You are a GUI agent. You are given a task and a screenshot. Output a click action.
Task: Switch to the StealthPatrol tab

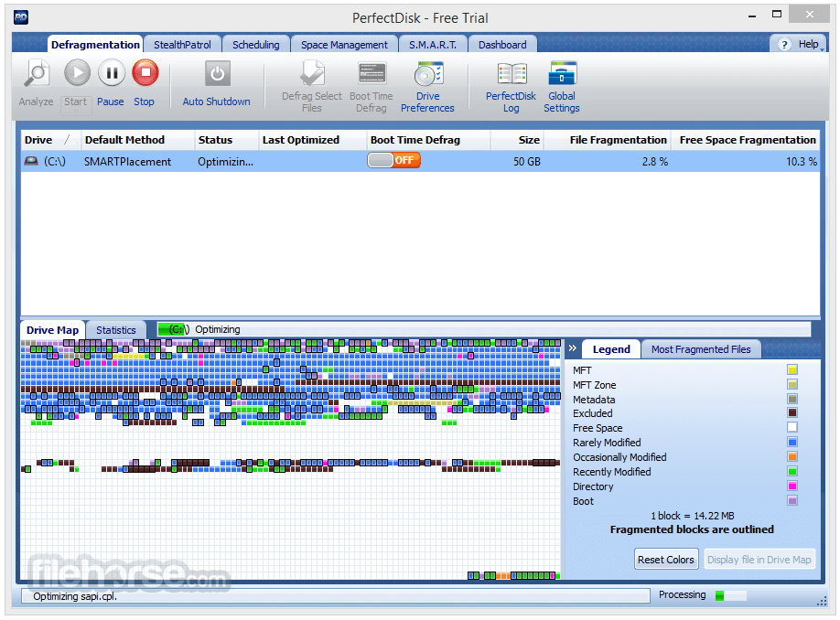tap(182, 45)
